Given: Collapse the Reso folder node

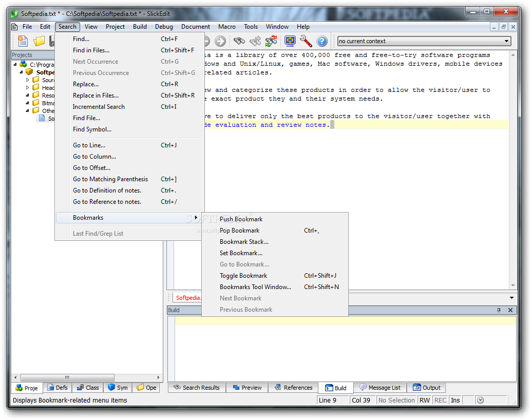Looking at the screenshot, I should click(28, 96).
